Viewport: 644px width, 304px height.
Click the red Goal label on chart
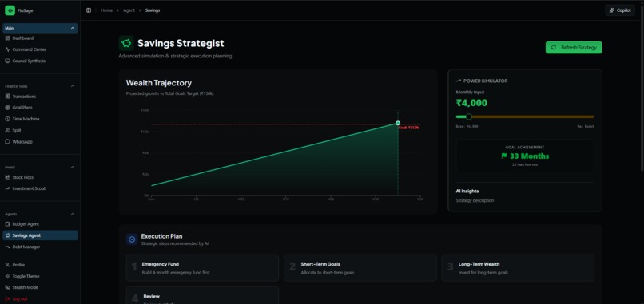click(x=408, y=128)
